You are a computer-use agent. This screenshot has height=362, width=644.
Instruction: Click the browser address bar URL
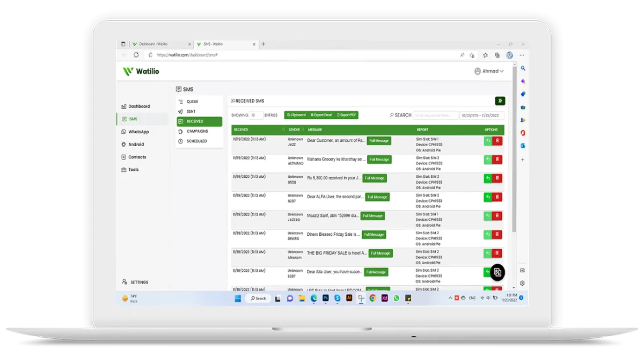click(187, 55)
